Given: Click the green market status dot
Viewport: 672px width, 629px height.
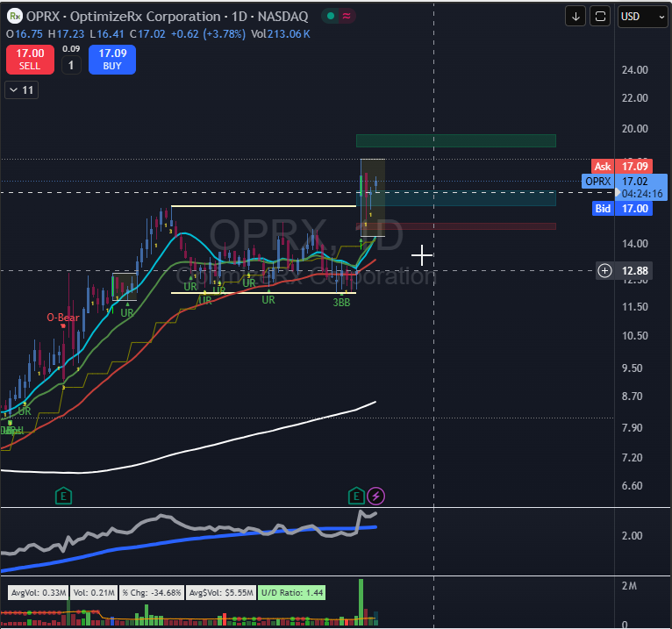Looking at the screenshot, I should (331, 17).
